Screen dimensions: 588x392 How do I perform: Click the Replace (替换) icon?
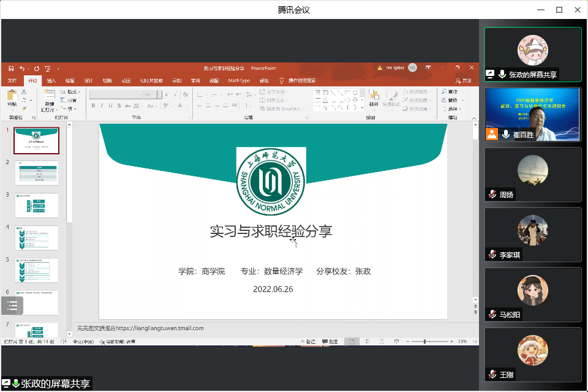pyautogui.click(x=444, y=100)
